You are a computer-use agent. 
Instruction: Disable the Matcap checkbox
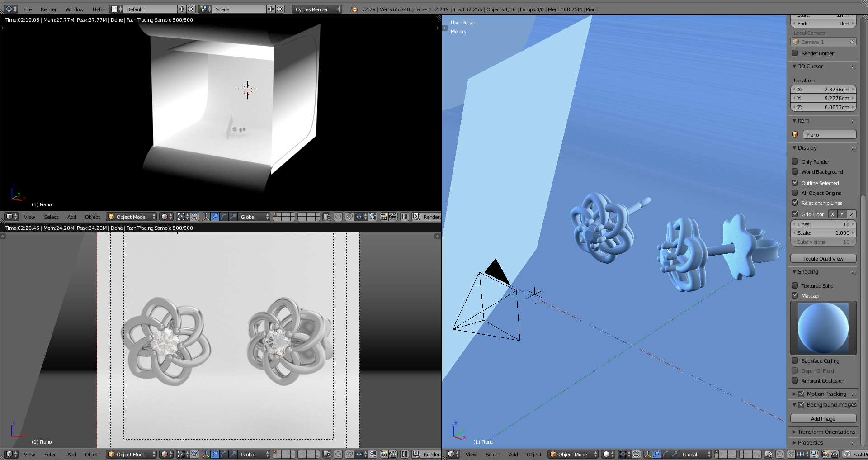795,295
